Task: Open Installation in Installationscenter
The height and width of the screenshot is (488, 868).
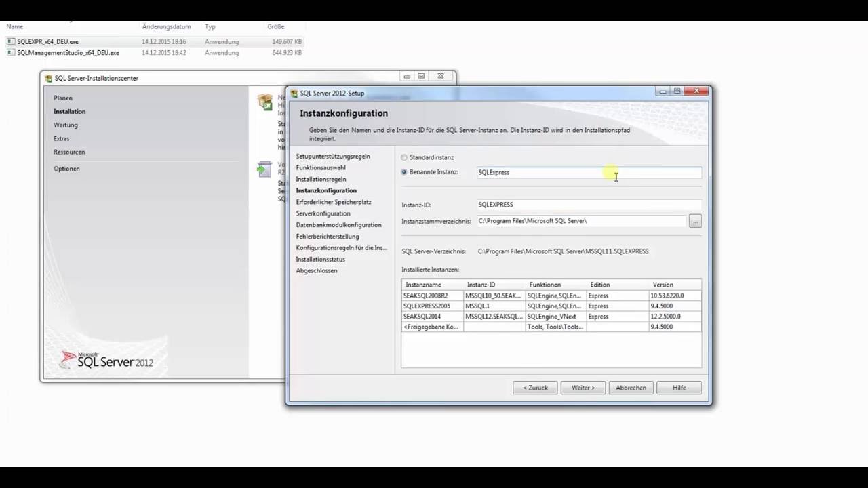Action: pos(69,112)
